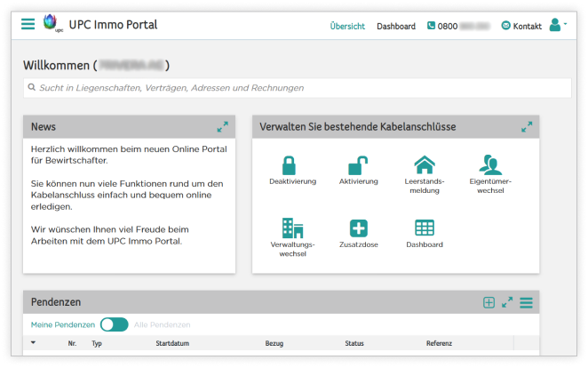Click the Deaktivierung label
Image resolution: width=588 pixels, height=368 pixels.
click(292, 181)
